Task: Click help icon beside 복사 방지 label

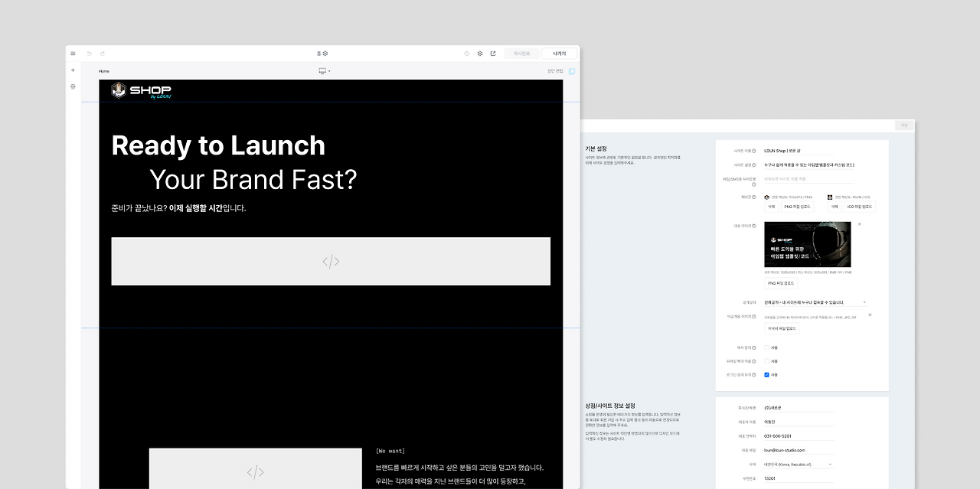Action: click(754, 347)
